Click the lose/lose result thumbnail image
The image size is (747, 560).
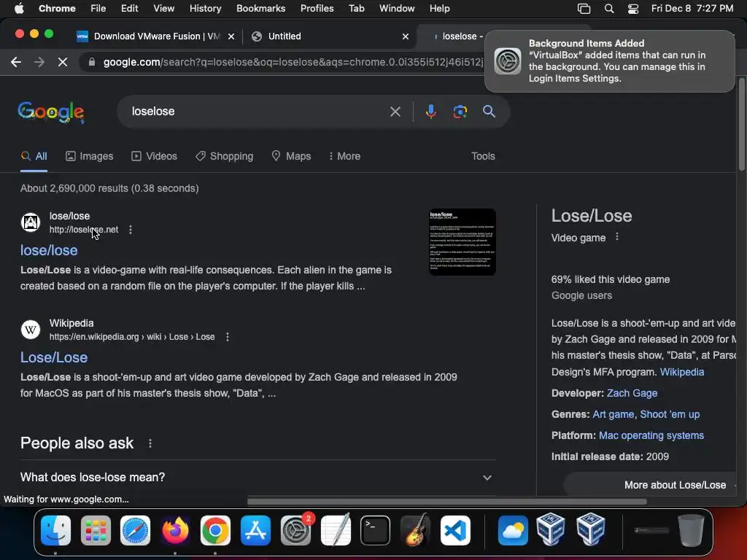(x=462, y=242)
